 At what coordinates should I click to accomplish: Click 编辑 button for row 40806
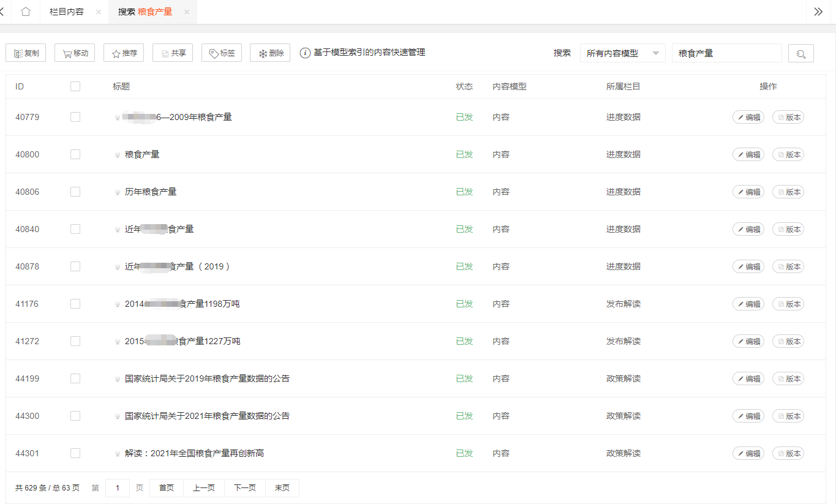click(x=748, y=192)
